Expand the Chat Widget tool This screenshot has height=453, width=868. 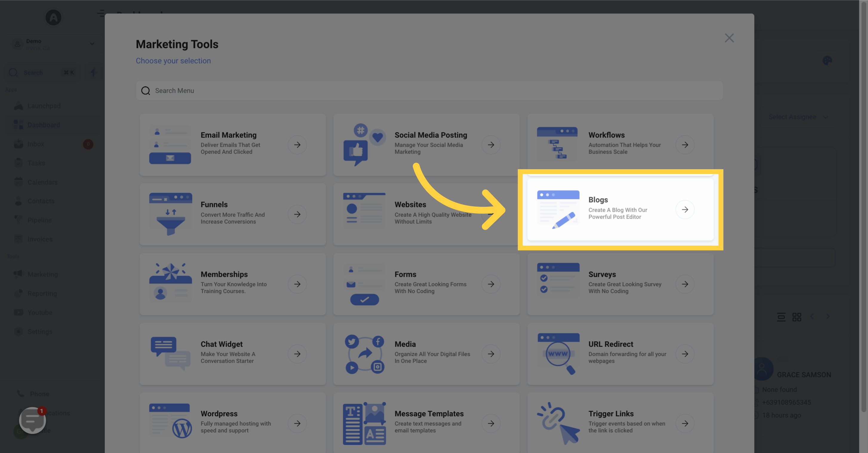[x=298, y=354]
